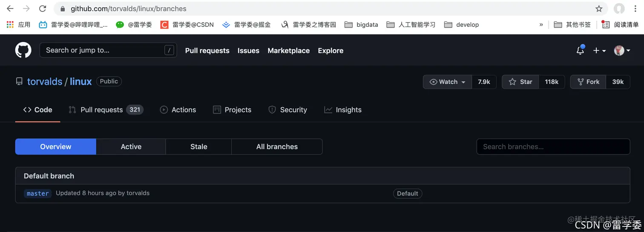Open the 阅读清单 reading list
The height and width of the screenshot is (232, 644).
(x=620, y=25)
